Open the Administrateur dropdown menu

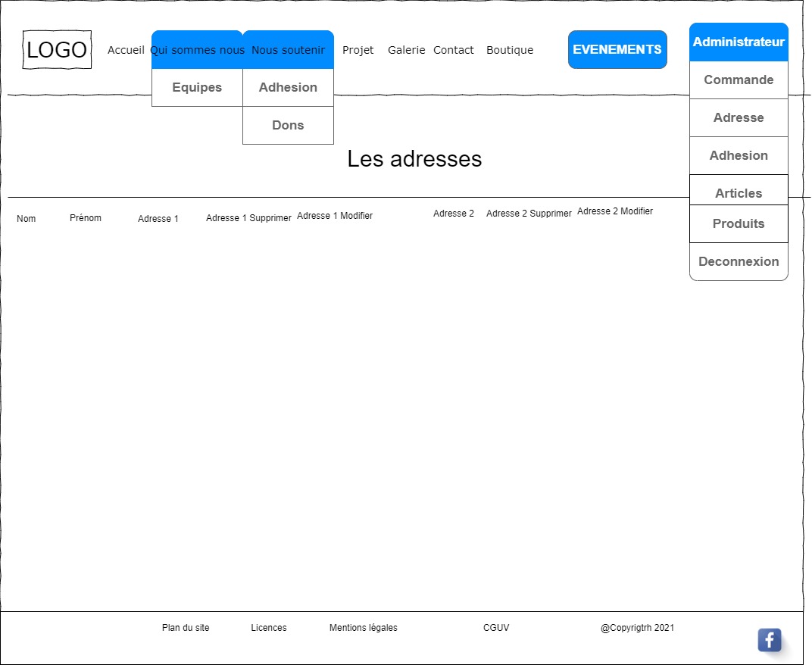[x=739, y=42]
